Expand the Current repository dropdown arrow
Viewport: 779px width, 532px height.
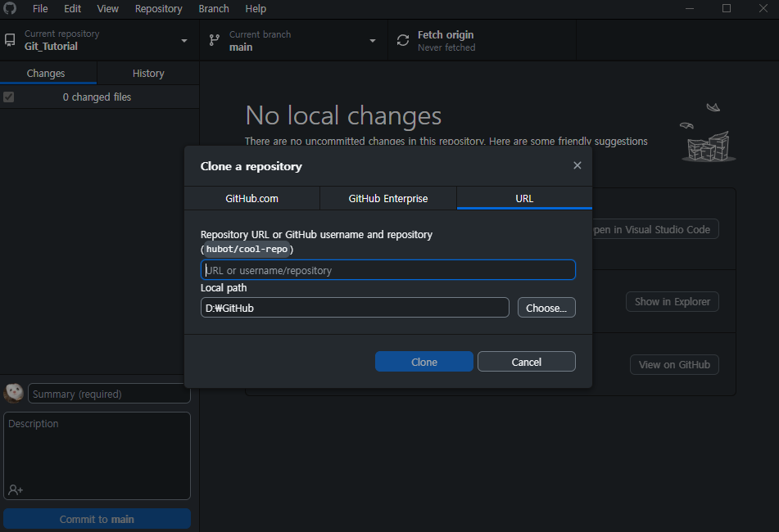coord(184,41)
